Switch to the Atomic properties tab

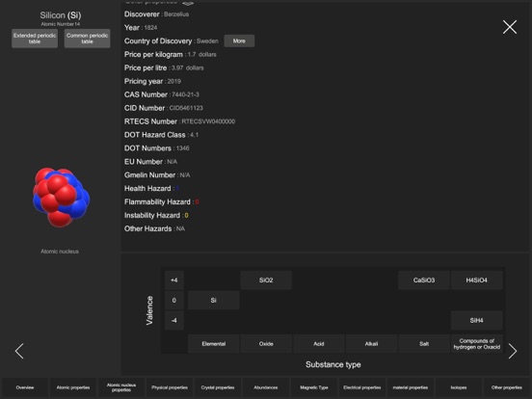(73, 387)
